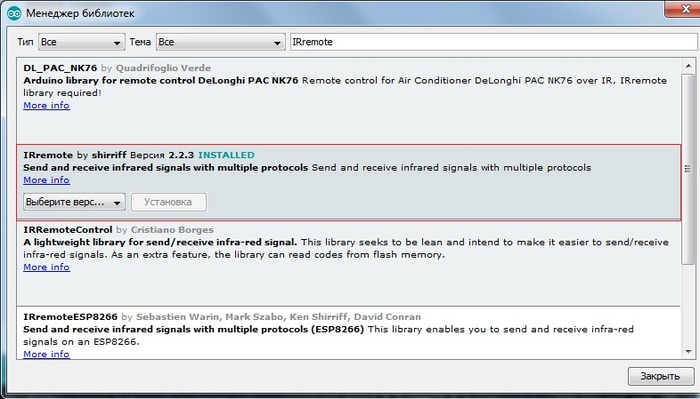
Task: Expand the Выберите версию dropdown
Action: [x=74, y=202]
